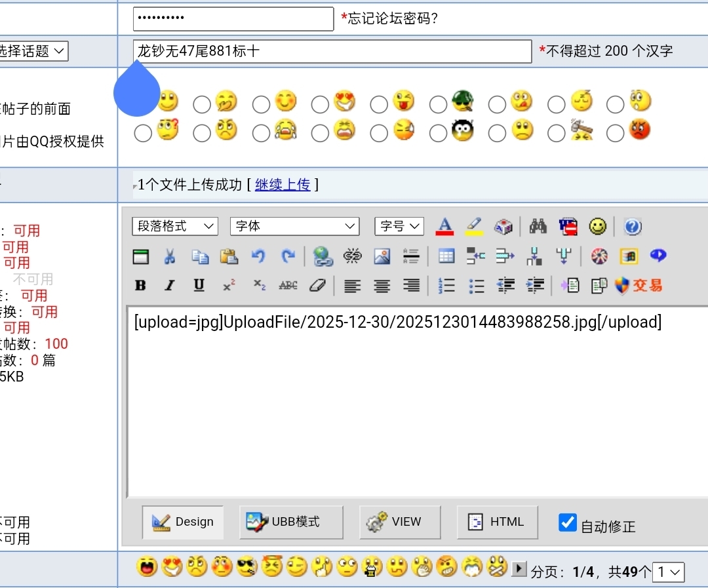Click the post title input field

pyautogui.click(x=332, y=51)
